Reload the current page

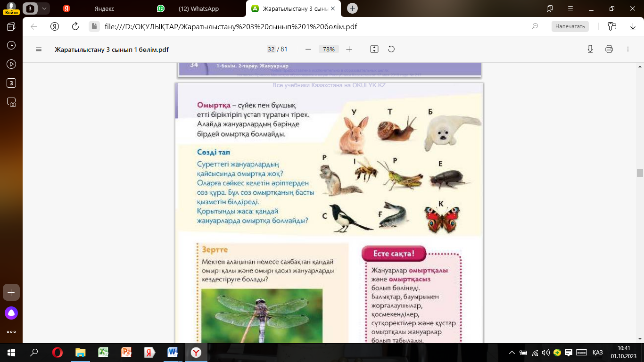pos(75,26)
